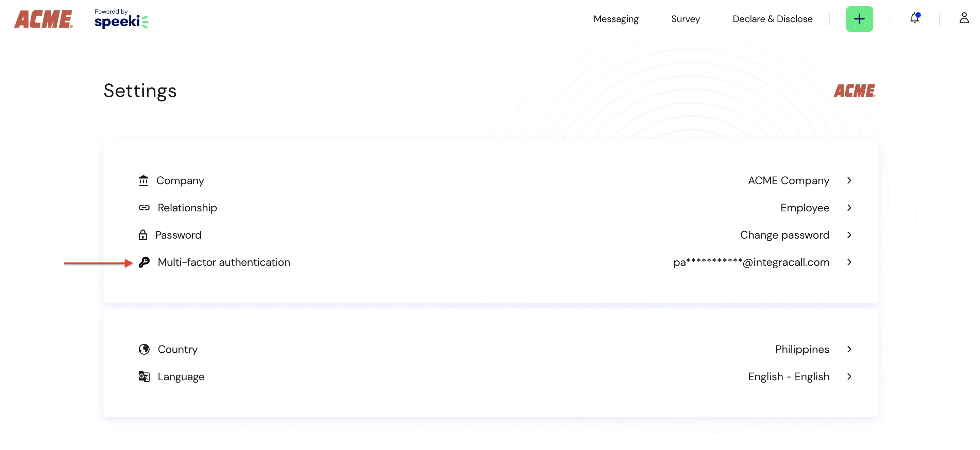Click the Country globe icon

(x=144, y=349)
